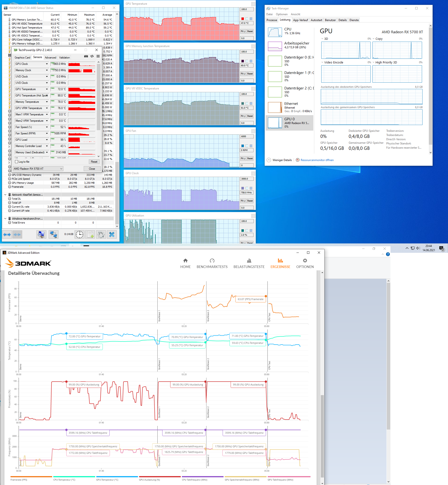Viewport: 448px width, 485px height.
Task: Open the App-Verlauf tab in Task Manager
Action: point(300,20)
